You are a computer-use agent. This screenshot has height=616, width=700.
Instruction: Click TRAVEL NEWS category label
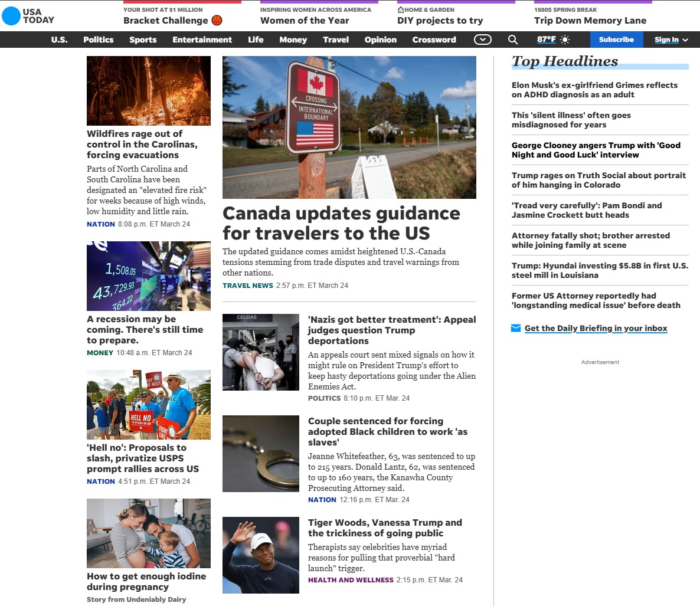coord(248,285)
